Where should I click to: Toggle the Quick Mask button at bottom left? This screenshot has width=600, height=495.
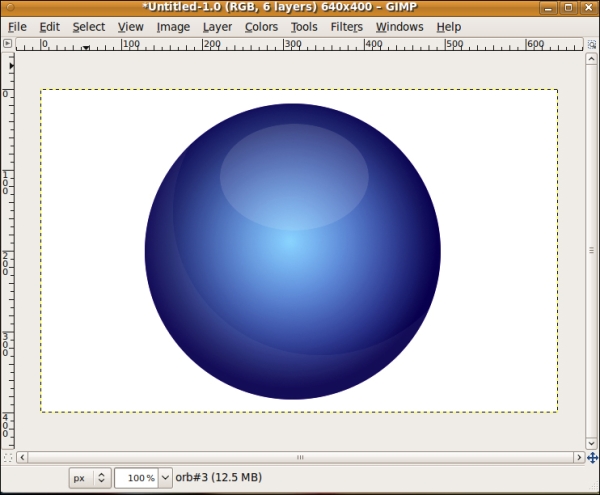click(x=8, y=458)
